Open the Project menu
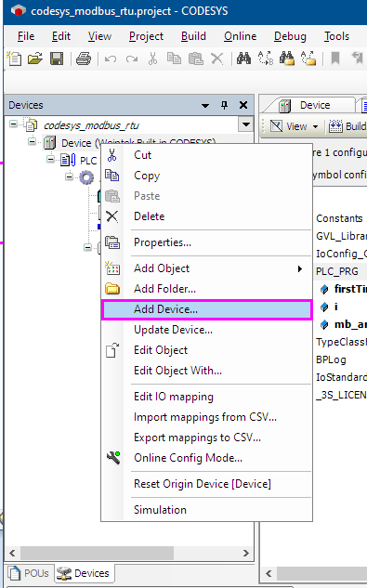 pyautogui.click(x=146, y=36)
